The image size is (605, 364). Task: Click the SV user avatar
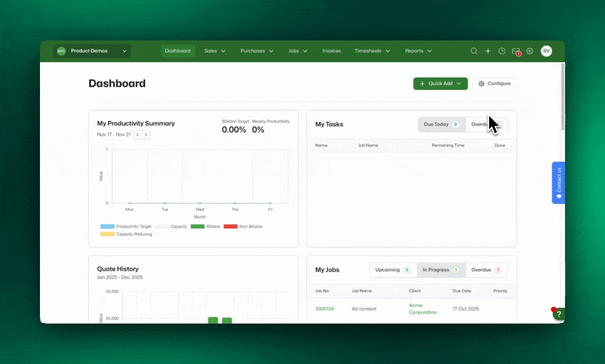pyautogui.click(x=546, y=51)
